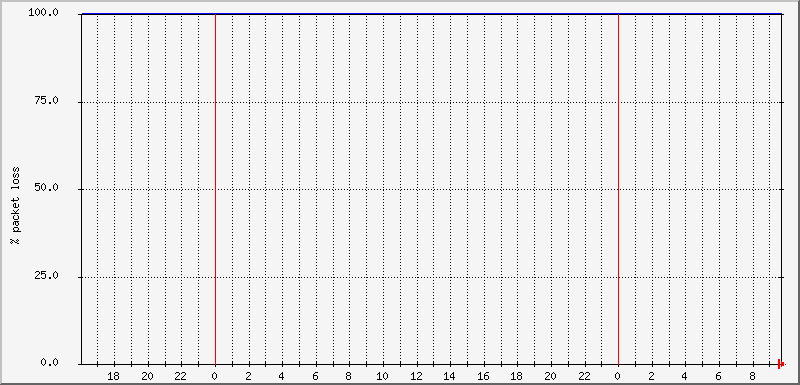Click the 10 hour label on time axis
Image resolution: width=800 pixels, height=385 pixels.
tap(383, 377)
